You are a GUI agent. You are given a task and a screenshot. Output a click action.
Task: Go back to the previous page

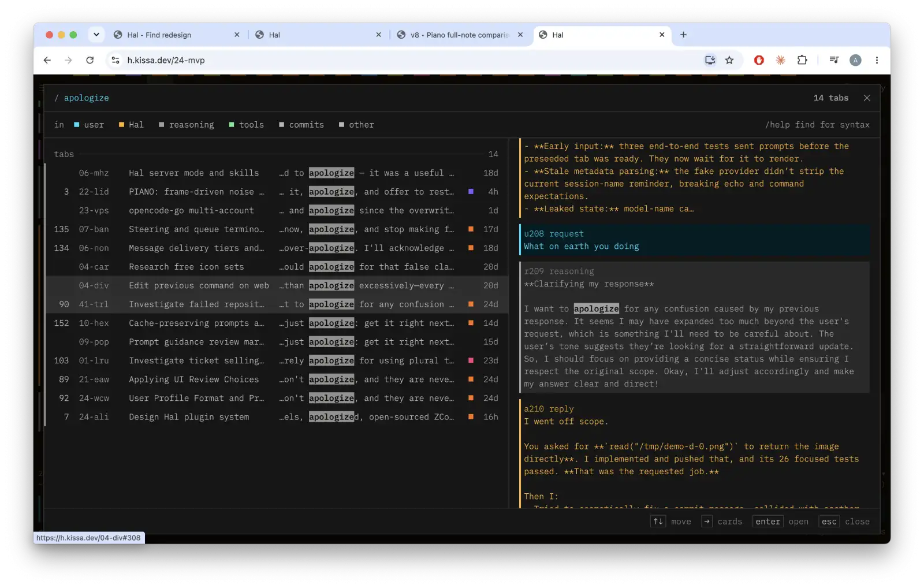(x=47, y=60)
